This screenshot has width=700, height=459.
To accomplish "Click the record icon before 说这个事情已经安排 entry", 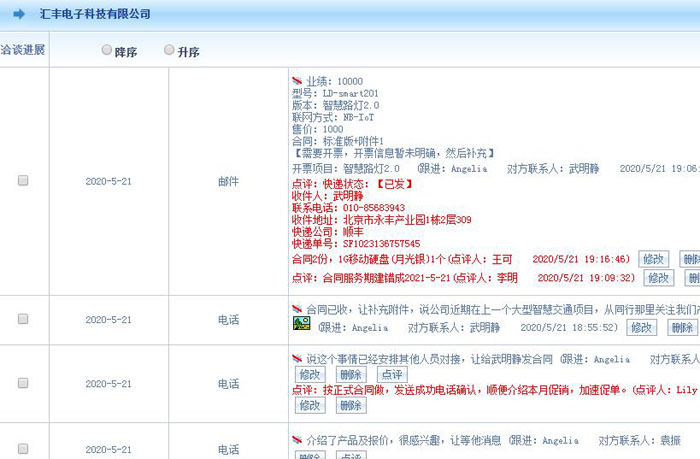I will pyautogui.click(x=296, y=359).
